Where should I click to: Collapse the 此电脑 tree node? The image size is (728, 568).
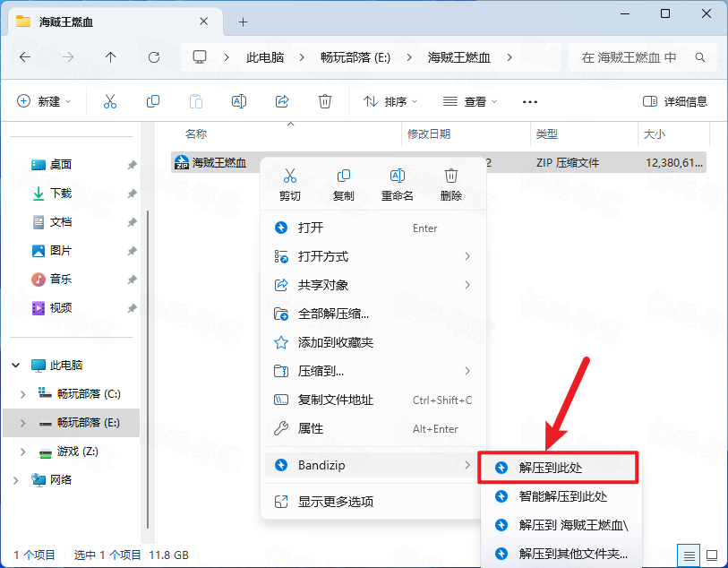pos(16,366)
